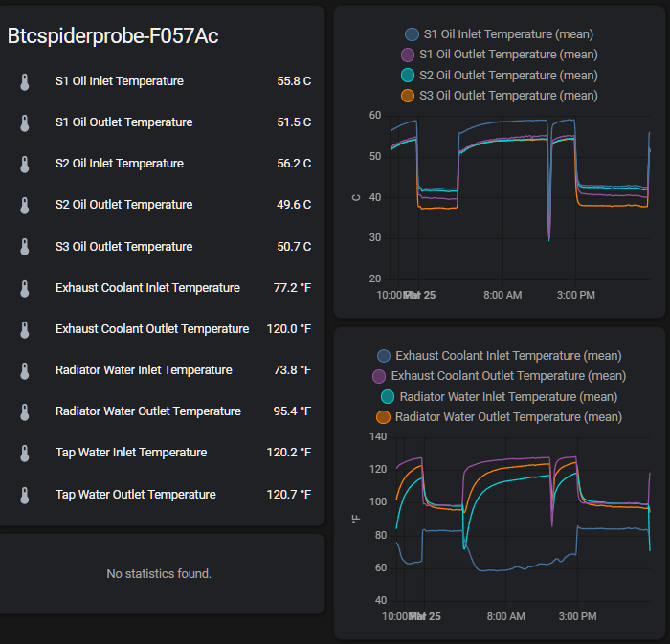The width and height of the screenshot is (670, 644).
Task: Toggle Radiator Water Outlet Temperature legend entry
Action: (x=498, y=417)
